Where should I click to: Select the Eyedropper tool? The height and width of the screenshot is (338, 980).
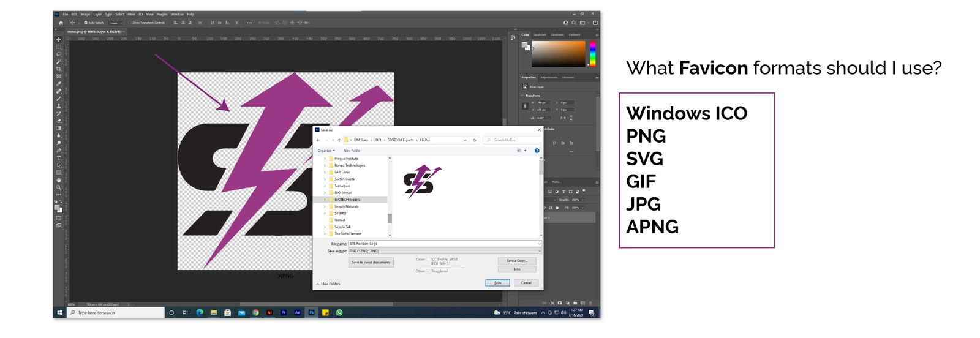59,84
